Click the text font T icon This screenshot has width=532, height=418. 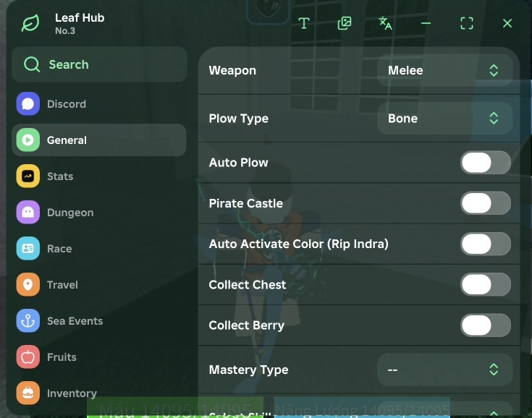tap(304, 23)
